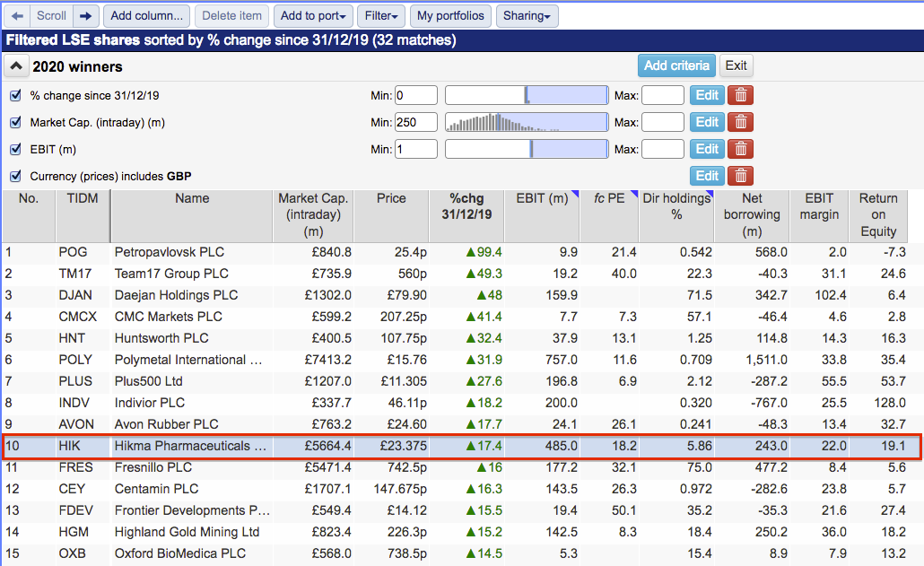The image size is (924, 566).
Task: Delete the EBIT (m) criterion
Action: (741, 149)
